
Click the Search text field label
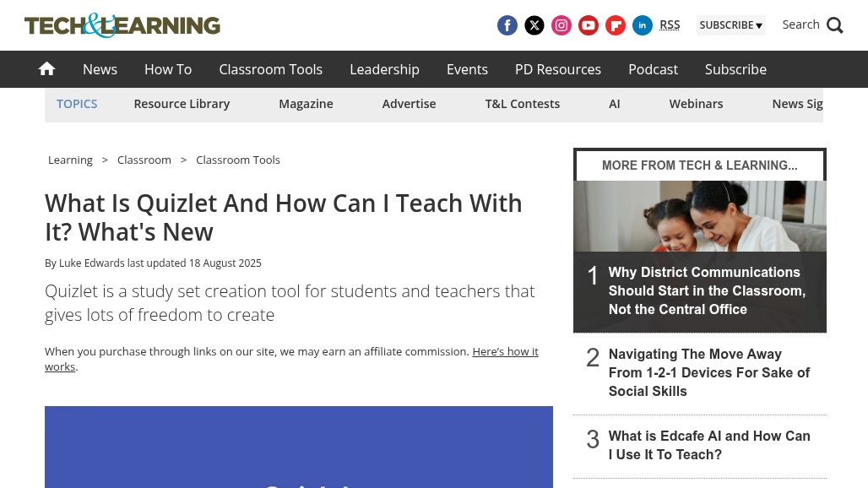(800, 24)
